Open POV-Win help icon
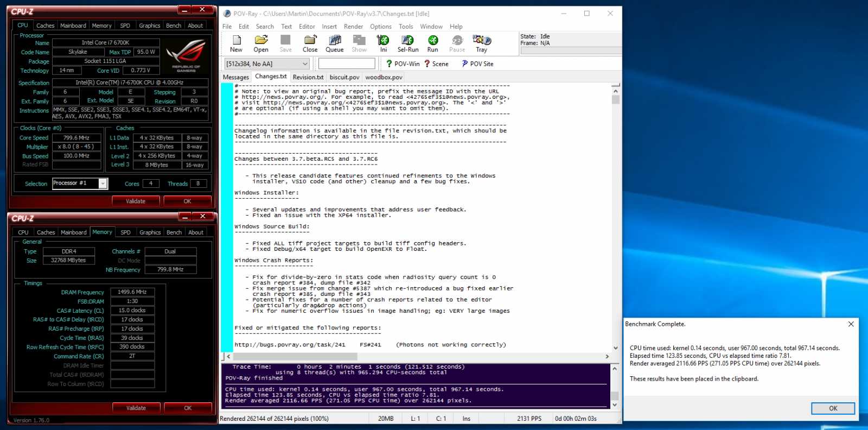Screen dimensions: 868x430 (x=403, y=64)
